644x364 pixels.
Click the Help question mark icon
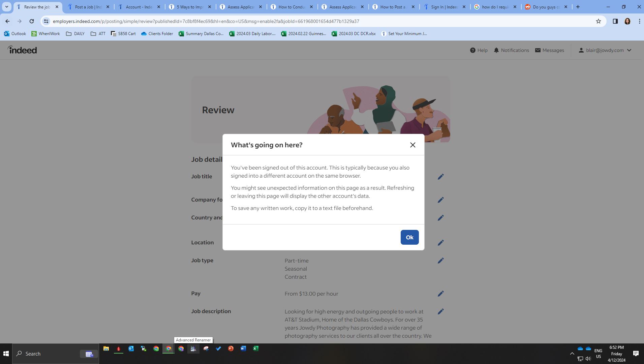(x=473, y=50)
